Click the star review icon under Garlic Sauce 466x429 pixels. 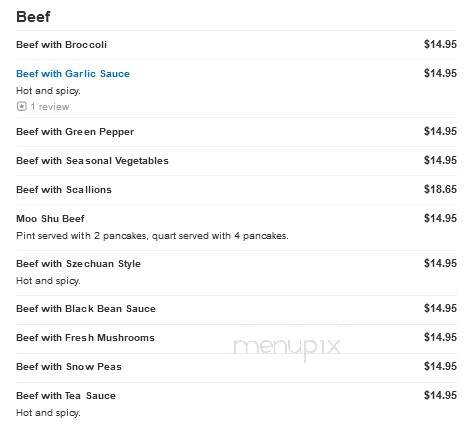tap(21, 107)
